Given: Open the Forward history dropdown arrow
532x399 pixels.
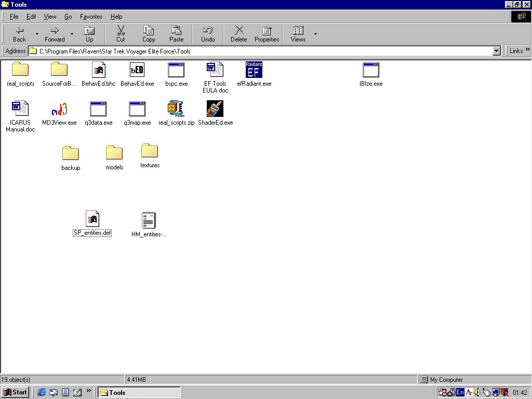Looking at the screenshot, I should 72,34.
